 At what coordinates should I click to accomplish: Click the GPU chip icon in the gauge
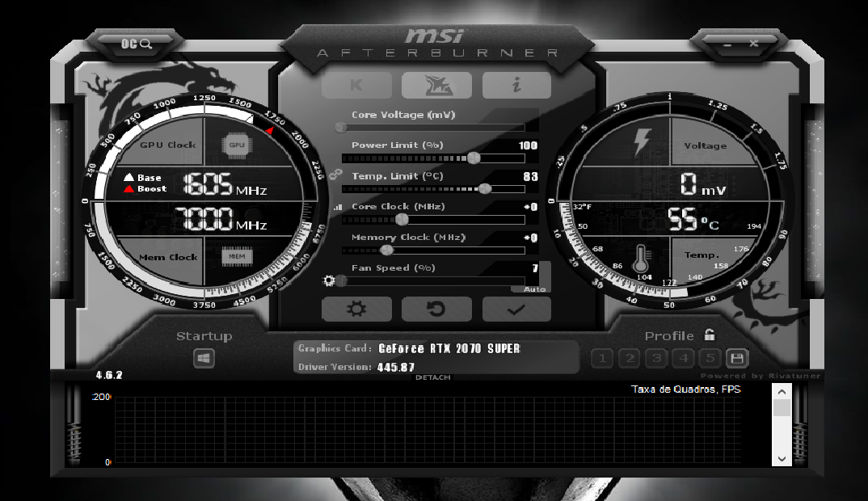tap(237, 145)
